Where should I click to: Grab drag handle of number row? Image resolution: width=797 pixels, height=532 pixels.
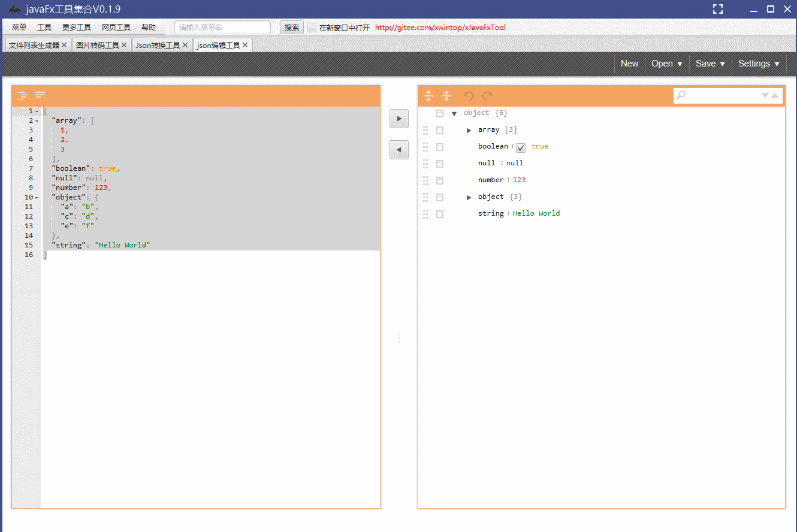(x=426, y=180)
